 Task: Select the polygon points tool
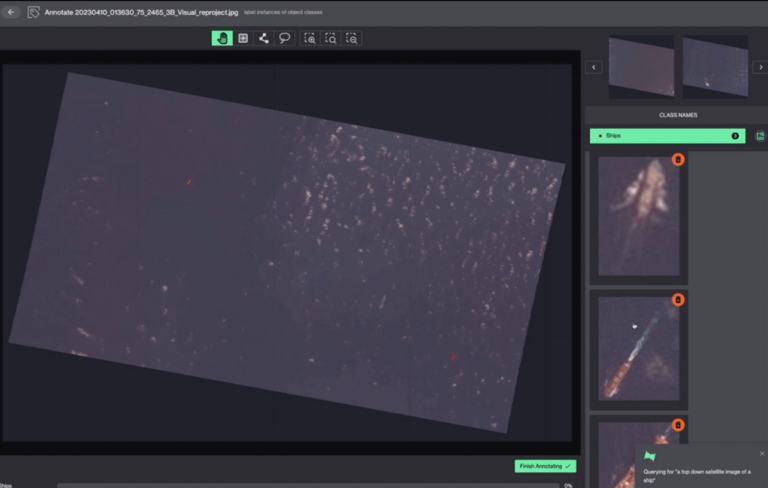[x=264, y=38]
